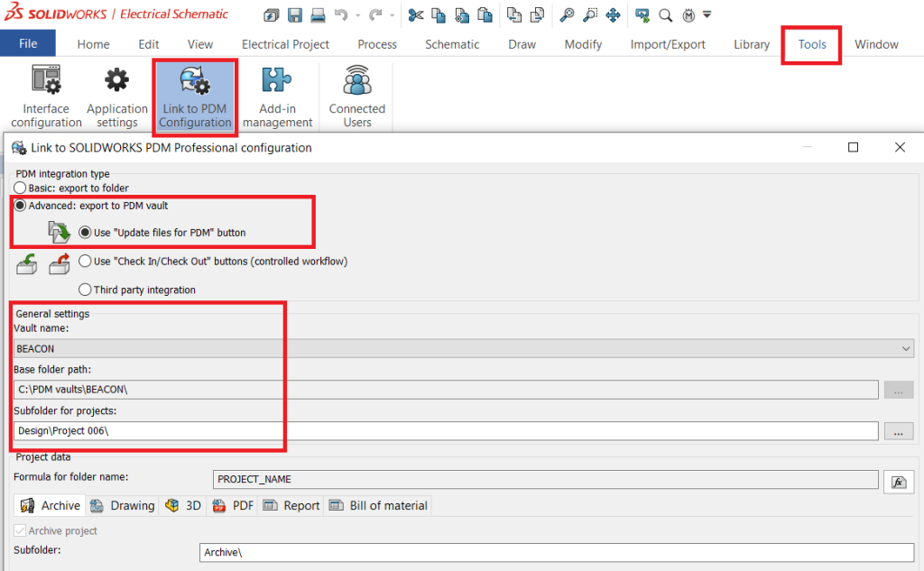Click the Update files for PDM icon

(x=59, y=232)
